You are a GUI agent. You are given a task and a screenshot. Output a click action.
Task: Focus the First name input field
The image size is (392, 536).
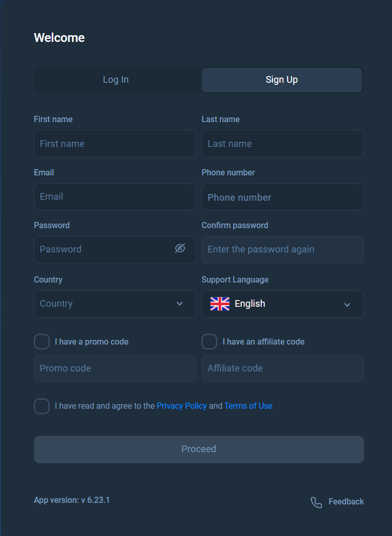pos(115,144)
